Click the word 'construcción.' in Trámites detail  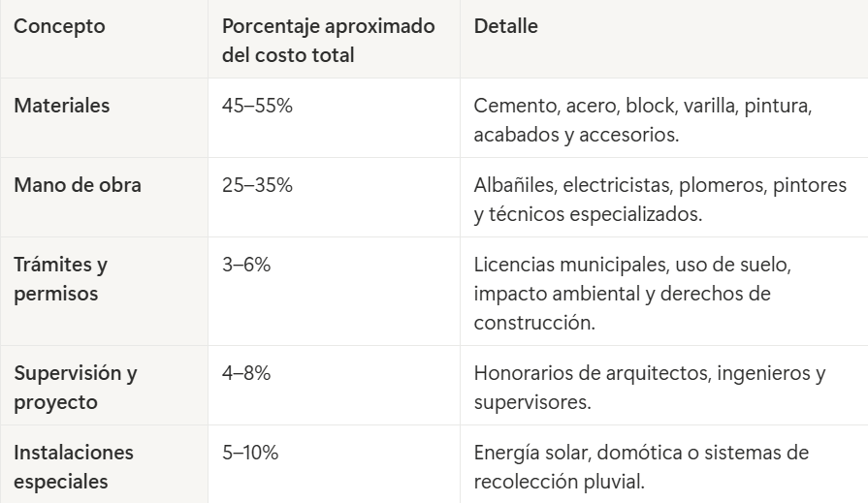532,321
